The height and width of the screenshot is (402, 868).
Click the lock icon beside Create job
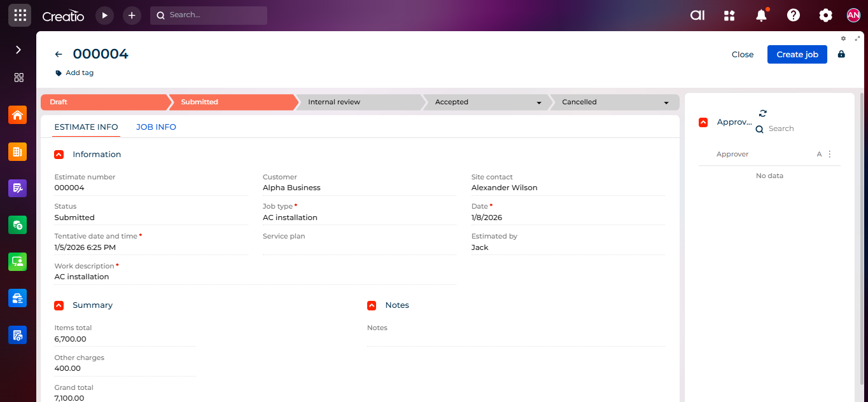841,54
